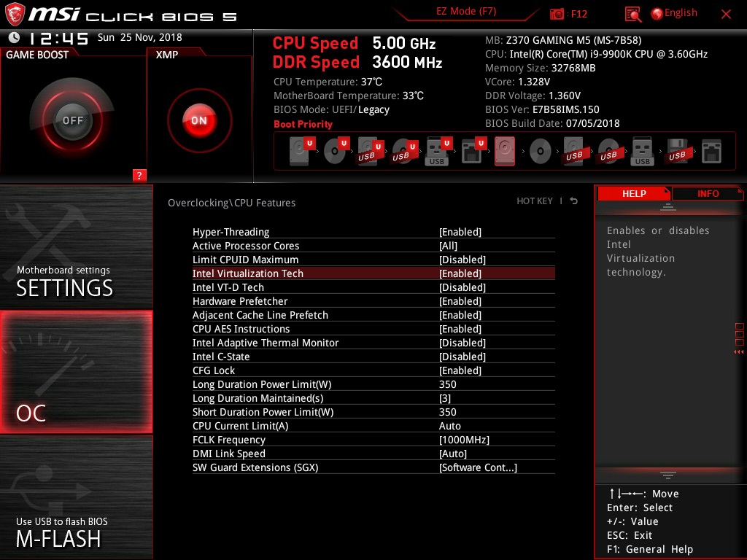Open the HOT KEY list
Image resolution: width=747 pixels, height=560 pixels.
pyautogui.click(x=535, y=201)
